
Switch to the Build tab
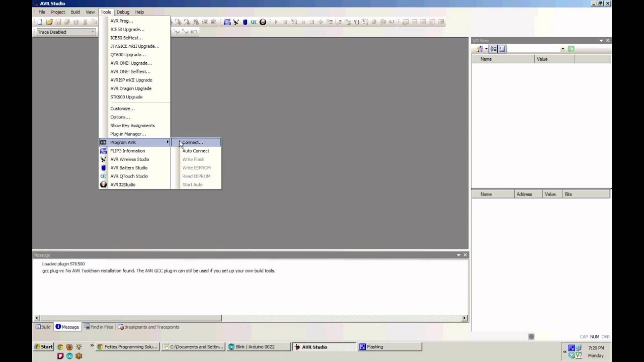click(x=43, y=327)
